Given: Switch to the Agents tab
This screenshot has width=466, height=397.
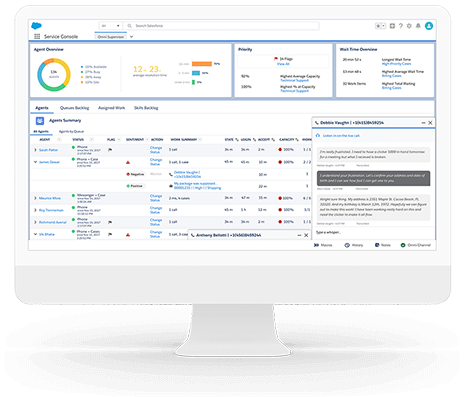Looking at the screenshot, I should [x=42, y=108].
